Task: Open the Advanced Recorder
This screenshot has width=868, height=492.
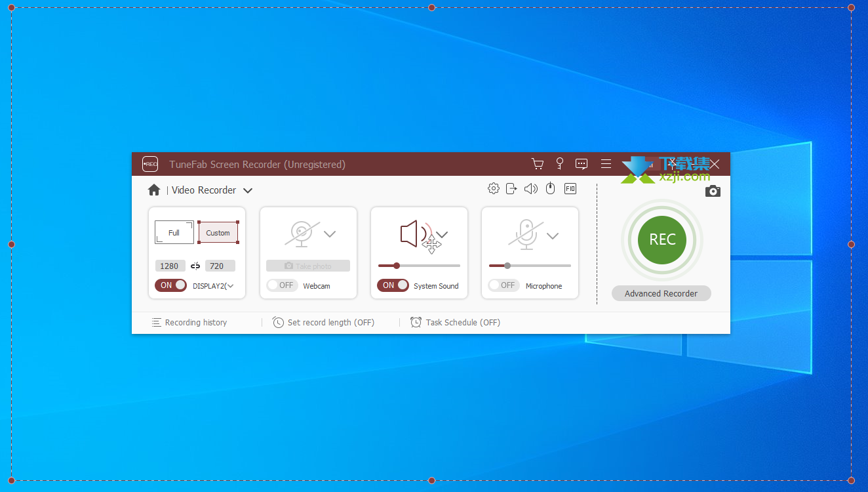Action: (661, 293)
